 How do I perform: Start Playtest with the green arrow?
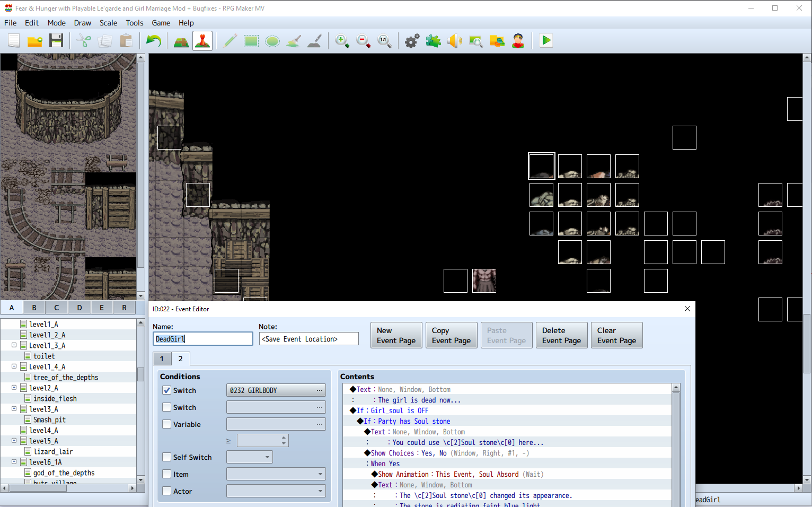click(546, 41)
